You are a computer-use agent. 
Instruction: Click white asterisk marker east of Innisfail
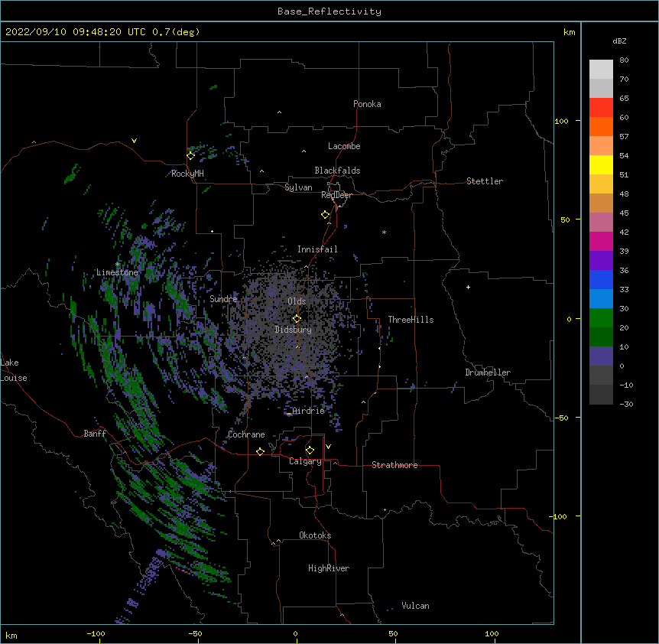[384, 232]
